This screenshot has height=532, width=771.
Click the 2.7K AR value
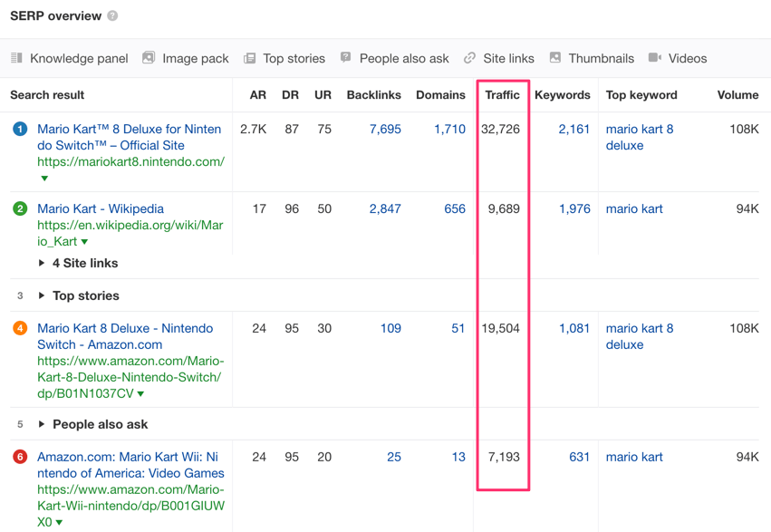point(254,130)
